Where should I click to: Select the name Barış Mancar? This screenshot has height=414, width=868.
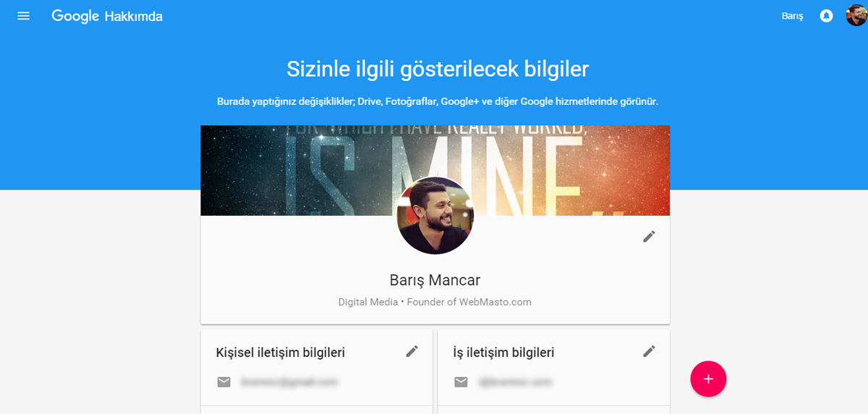click(435, 280)
